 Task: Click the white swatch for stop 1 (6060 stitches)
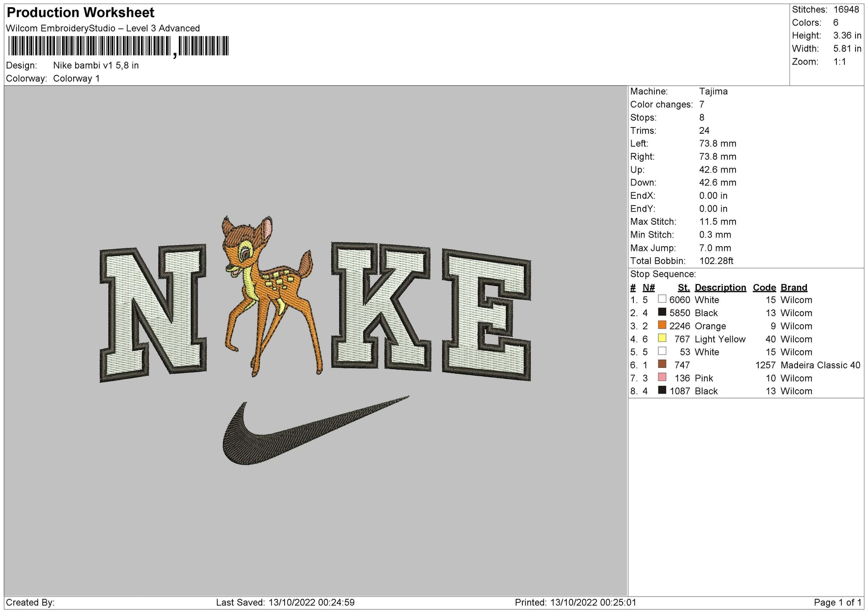point(662,299)
